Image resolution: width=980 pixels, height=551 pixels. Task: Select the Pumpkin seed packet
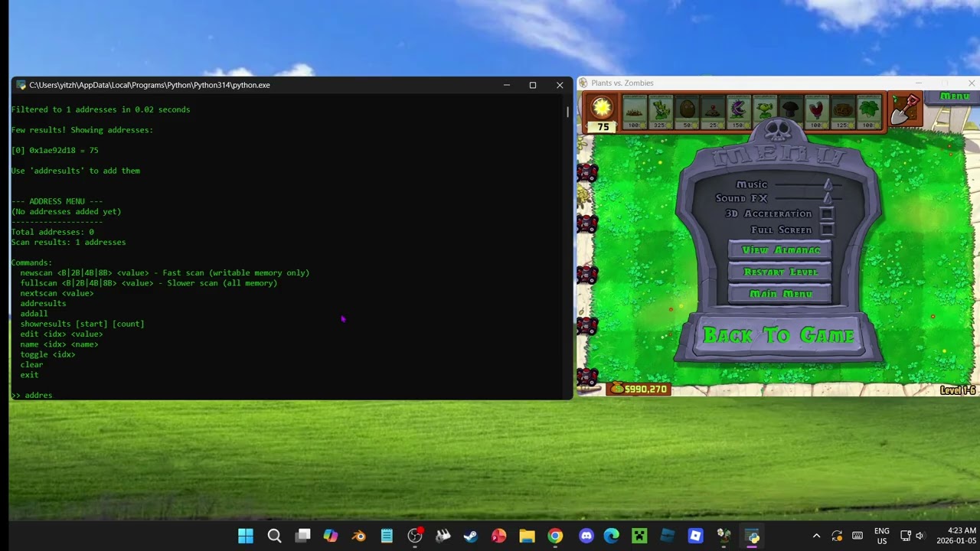843,112
